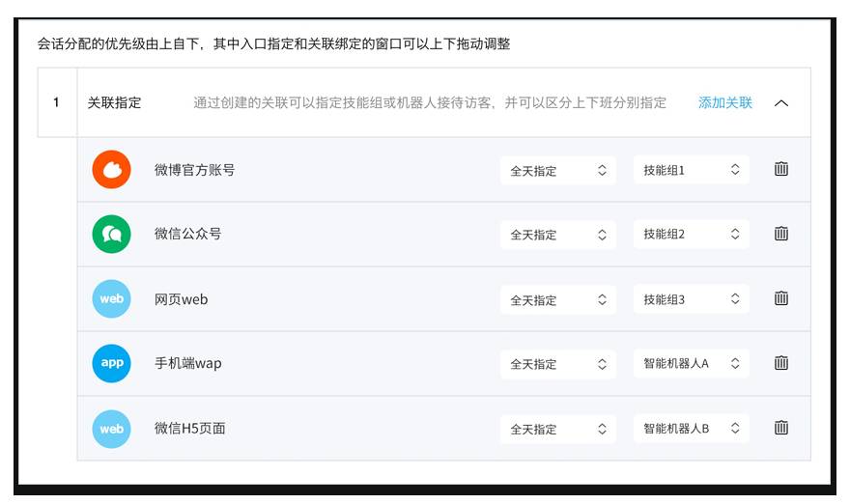Delete the 手机端wap association
Screen dimensions: 850x504
pos(781,363)
